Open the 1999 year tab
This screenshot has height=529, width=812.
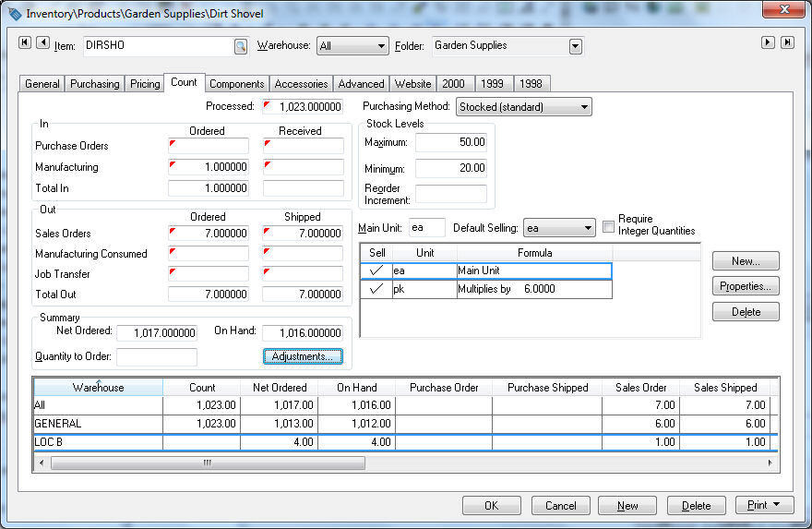(x=492, y=84)
